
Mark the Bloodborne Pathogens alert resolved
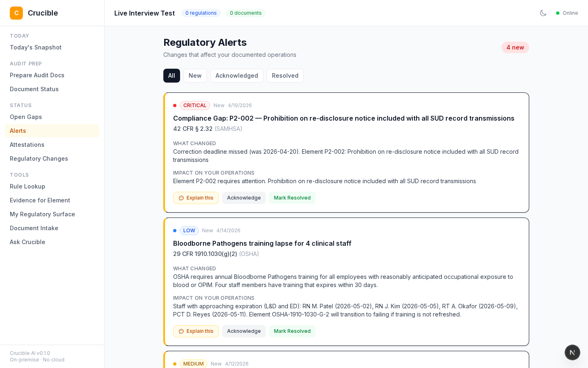click(292, 331)
